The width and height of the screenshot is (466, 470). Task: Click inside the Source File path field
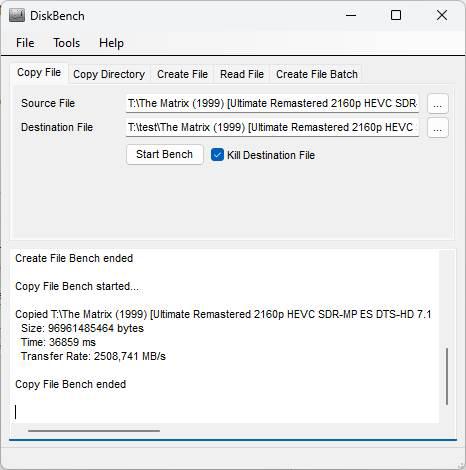272,103
